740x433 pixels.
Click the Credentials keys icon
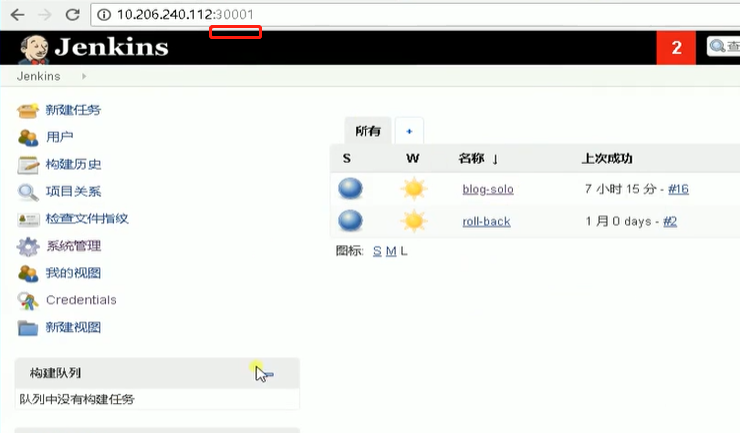[28, 301]
